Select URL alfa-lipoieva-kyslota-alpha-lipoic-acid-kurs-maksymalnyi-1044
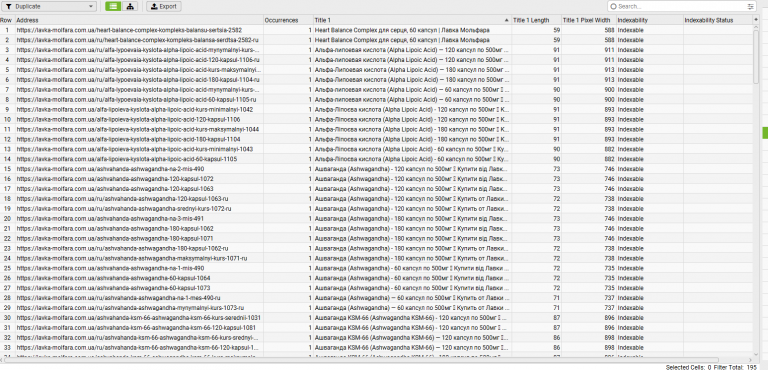This screenshot has height=370, width=768. pos(138,129)
